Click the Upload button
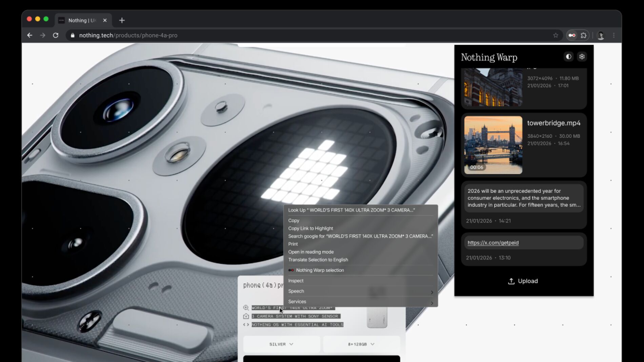This screenshot has height=362, width=644. pyautogui.click(x=523, y=281)
